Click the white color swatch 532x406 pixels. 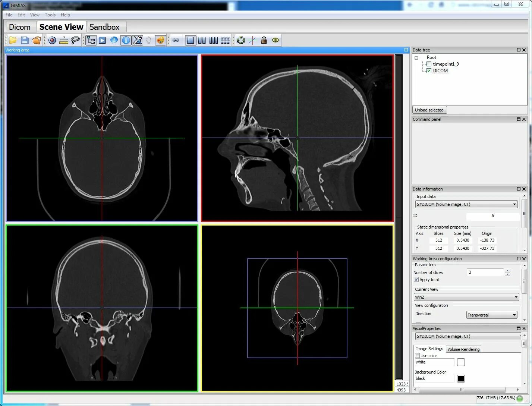[461, 362]
